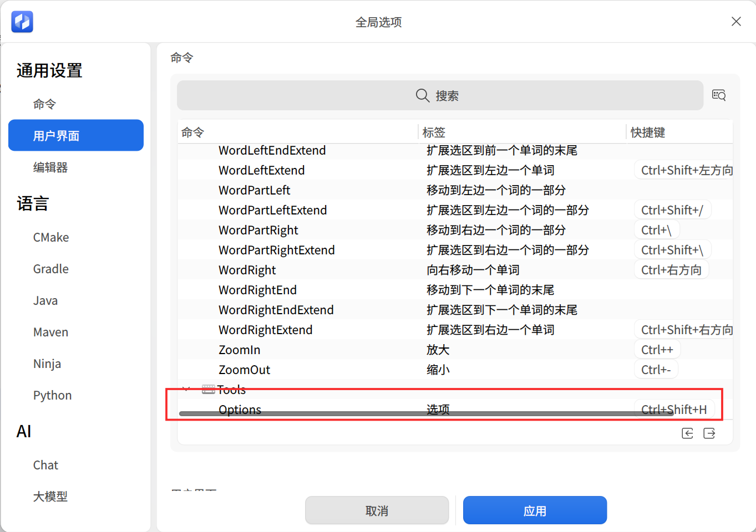
Task: Click the Ctrl+Shift+/ shortcut cell
Action: click(x=672, y=210)
